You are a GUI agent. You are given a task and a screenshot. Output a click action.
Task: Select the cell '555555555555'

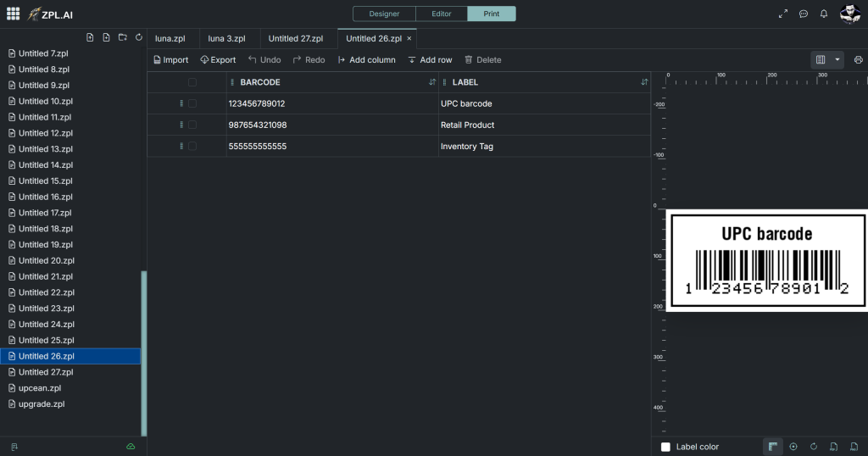332,146
